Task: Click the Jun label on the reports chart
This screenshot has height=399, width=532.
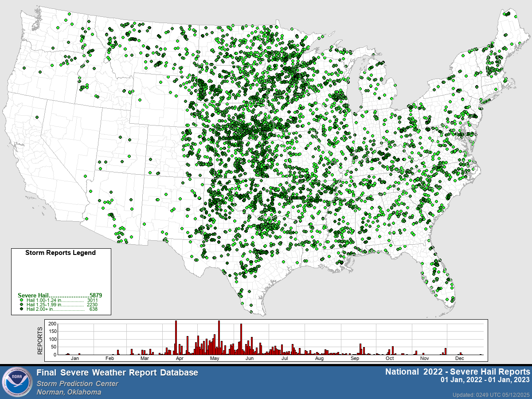Action: pos(250,358)
